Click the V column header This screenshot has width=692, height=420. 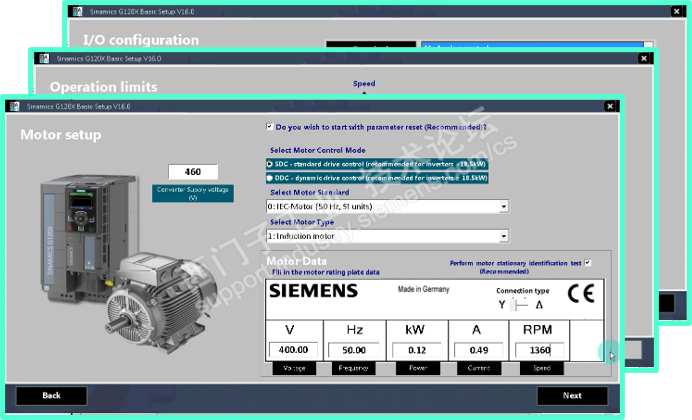click(290, 330)
